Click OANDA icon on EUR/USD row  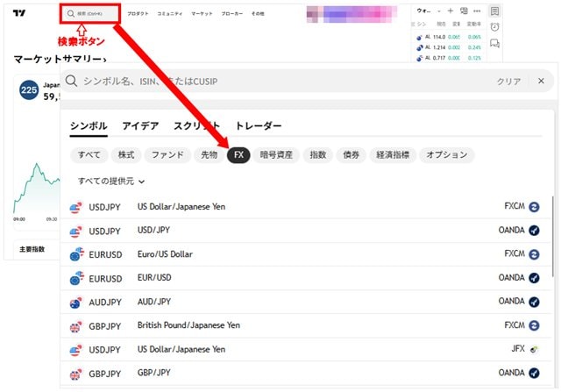(x=534, y=278)
